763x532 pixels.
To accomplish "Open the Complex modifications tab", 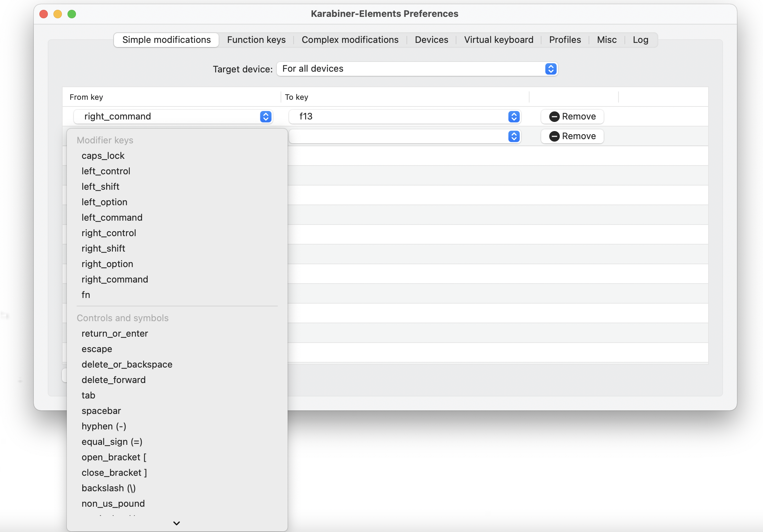I will point(350,40).
